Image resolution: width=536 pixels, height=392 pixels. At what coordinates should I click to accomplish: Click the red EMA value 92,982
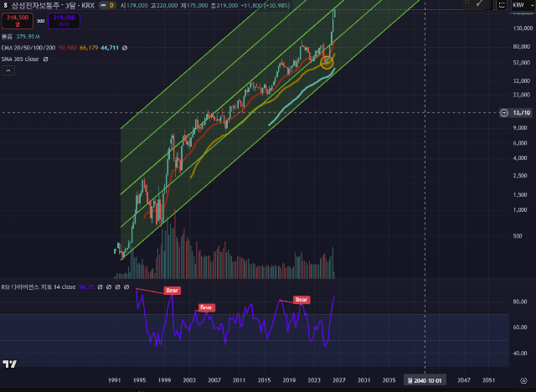(x=68, y=48)
